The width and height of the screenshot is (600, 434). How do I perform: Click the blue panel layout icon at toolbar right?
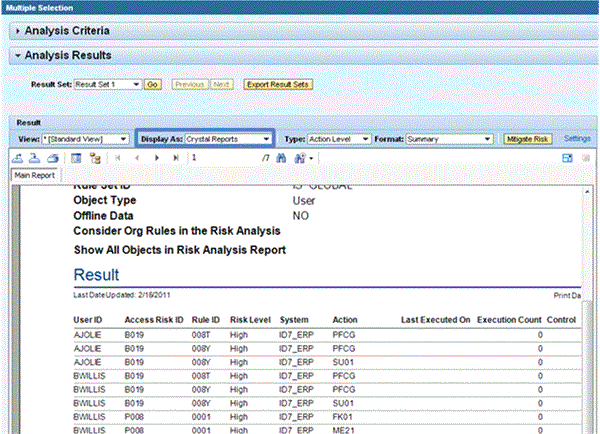coord(567,158)
